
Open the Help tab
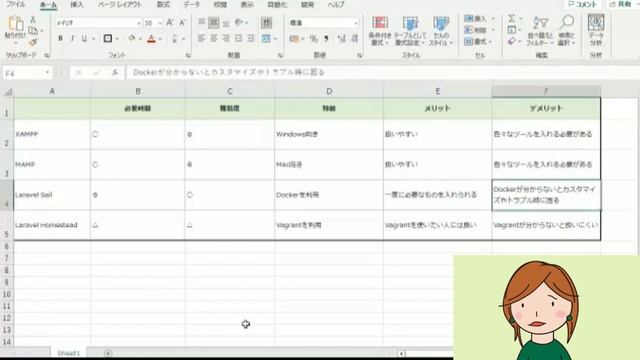(336, 4)
